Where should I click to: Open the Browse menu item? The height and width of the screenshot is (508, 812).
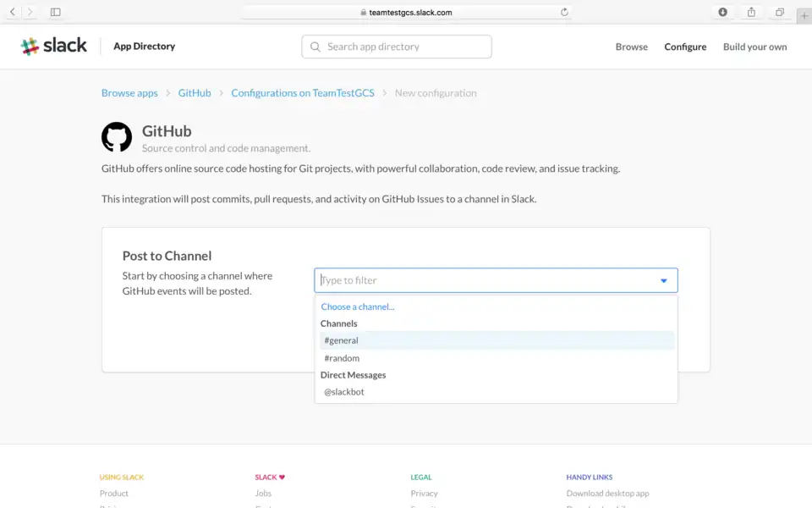click(x=631, y=47)
